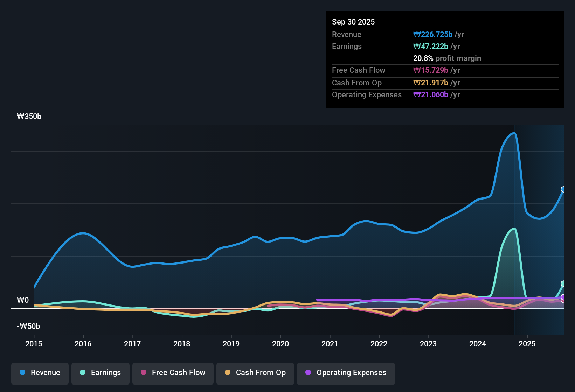
Task: Click the 2020 label on the x-axis
Action: 280,344
